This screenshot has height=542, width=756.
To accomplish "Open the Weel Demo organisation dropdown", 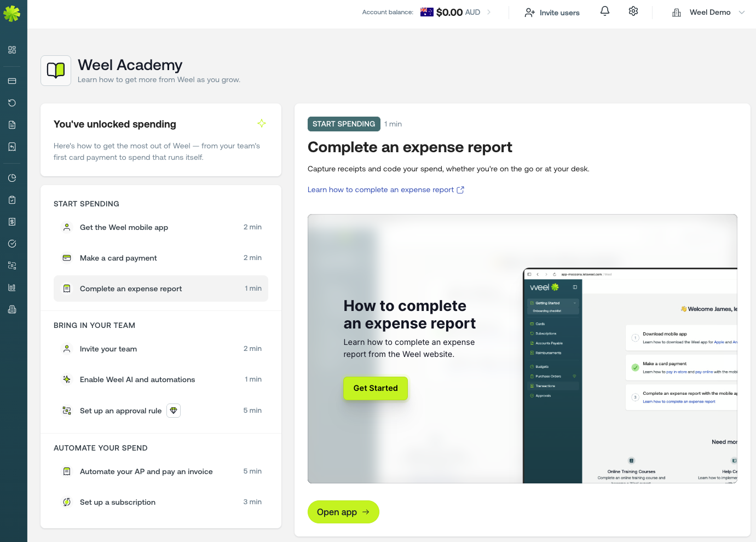I will 708,12.
